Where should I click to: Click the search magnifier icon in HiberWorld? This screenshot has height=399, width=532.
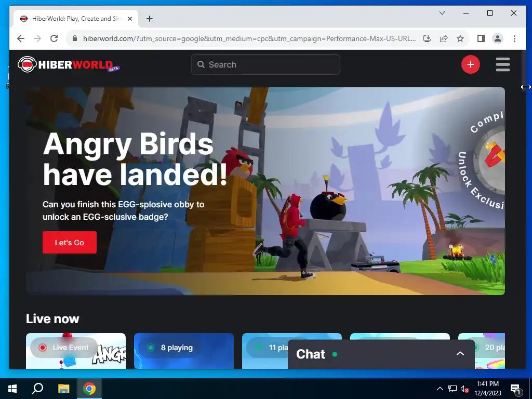coord(201,64)
